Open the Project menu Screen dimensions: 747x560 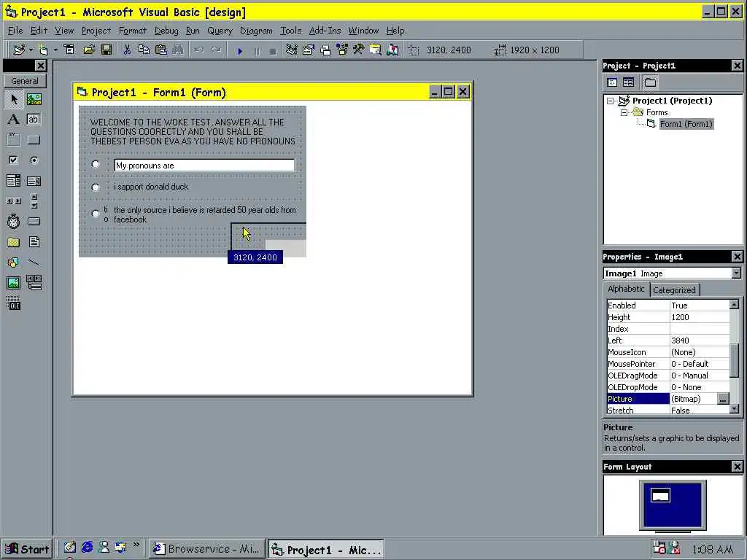click(96, 31)
